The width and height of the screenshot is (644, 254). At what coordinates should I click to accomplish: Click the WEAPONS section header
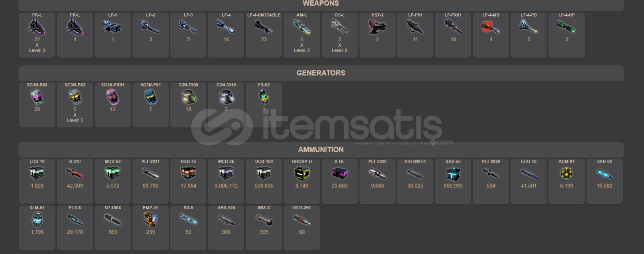(321, 4)
